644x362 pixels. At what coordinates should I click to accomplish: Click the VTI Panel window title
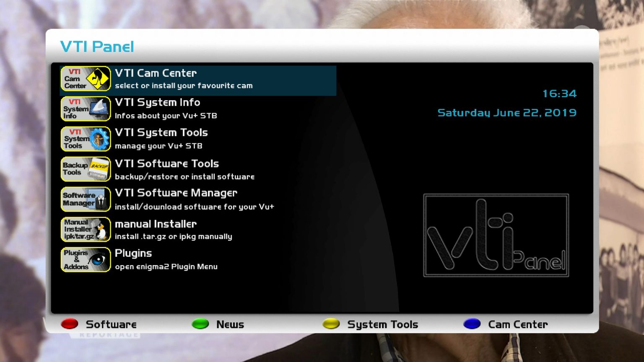tap(97, 47)
